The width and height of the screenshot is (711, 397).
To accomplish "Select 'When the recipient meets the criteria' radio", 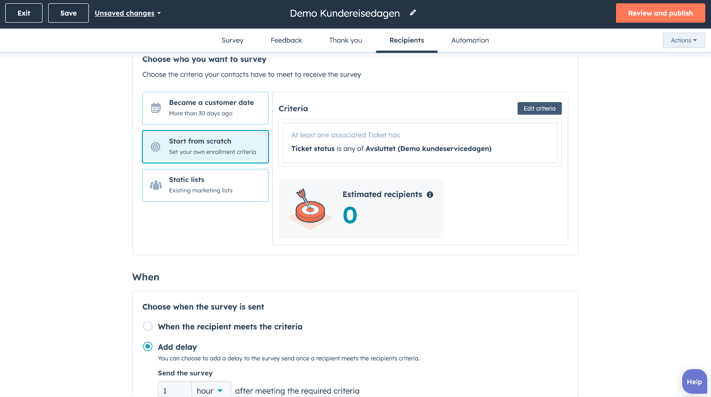I will pyautogui.click(x=147, y=326).
